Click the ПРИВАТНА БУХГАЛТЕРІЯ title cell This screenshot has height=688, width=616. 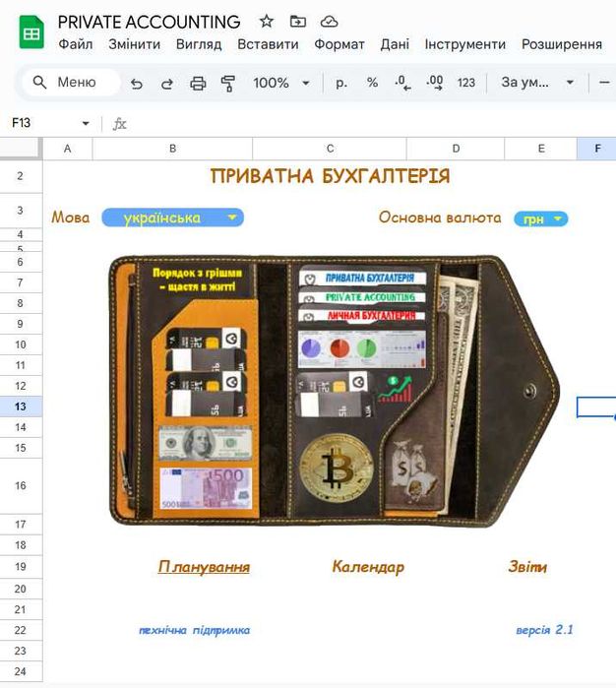[330, 176]
